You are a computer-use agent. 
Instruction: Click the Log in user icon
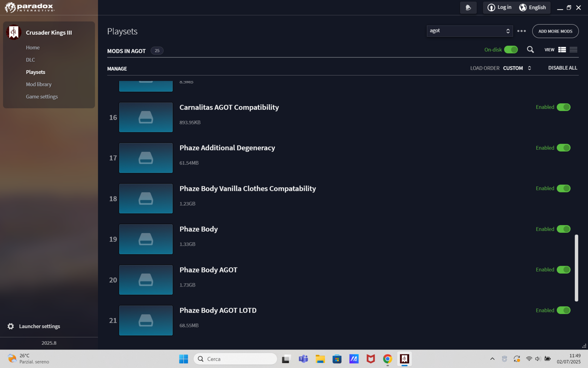pos(491,7)
